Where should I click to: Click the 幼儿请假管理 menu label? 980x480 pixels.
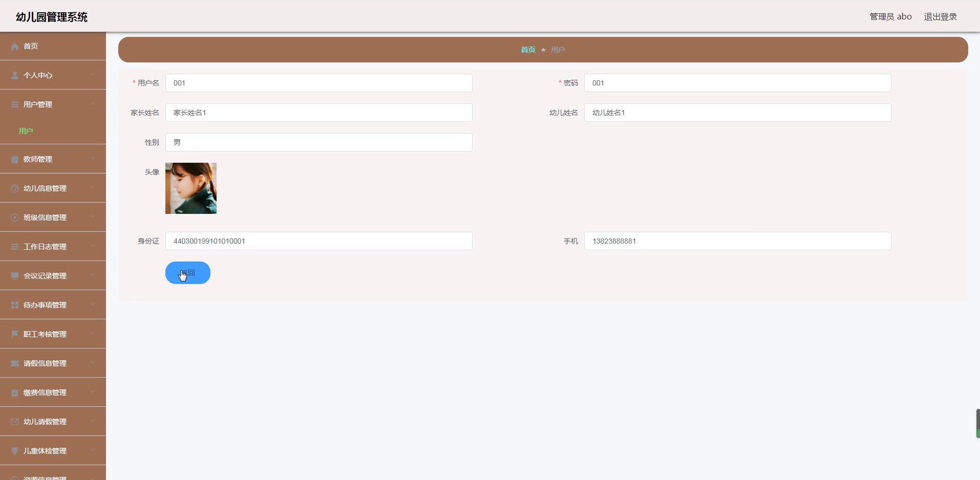45,422
